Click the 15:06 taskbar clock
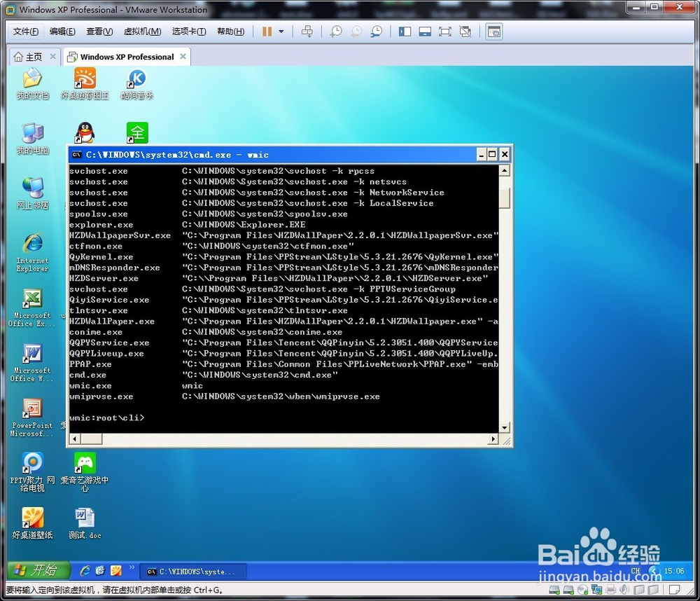Viewport: 700px width, 601px height. click(x=674, y=571)
